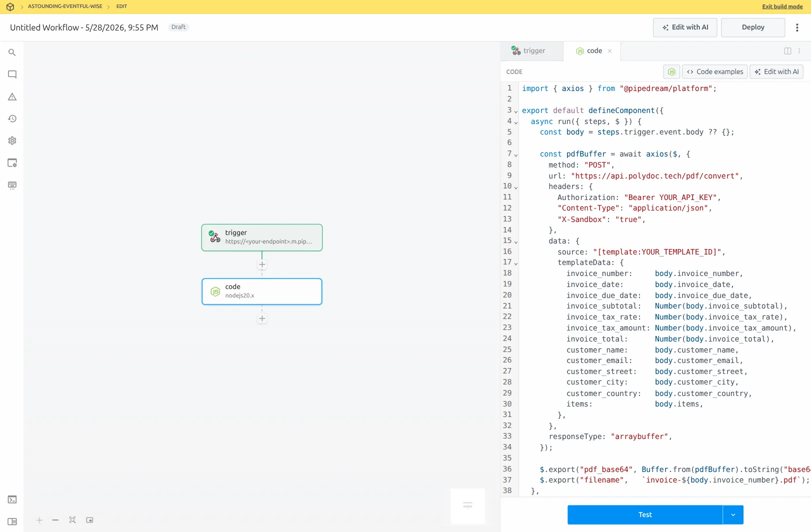
Task: Click the Draft status badge
Action: 178,27
